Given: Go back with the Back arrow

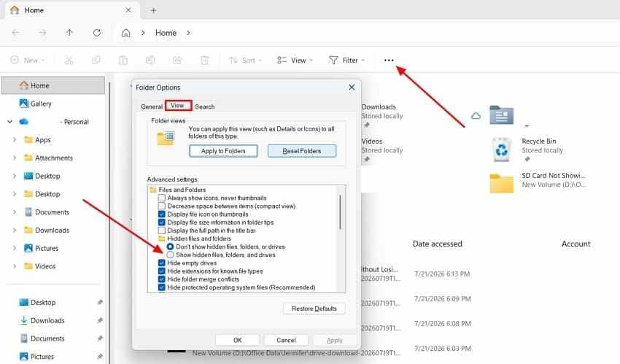Looking at the screenshot, I should 16,33.
